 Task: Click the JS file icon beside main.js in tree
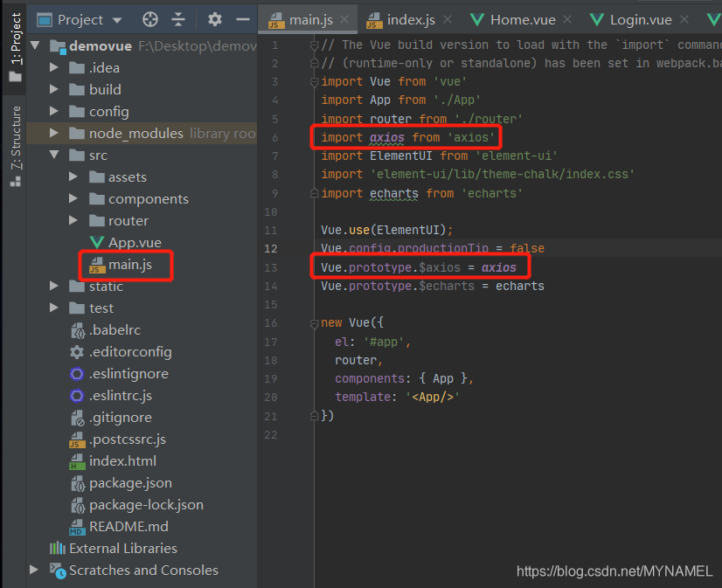97,265
